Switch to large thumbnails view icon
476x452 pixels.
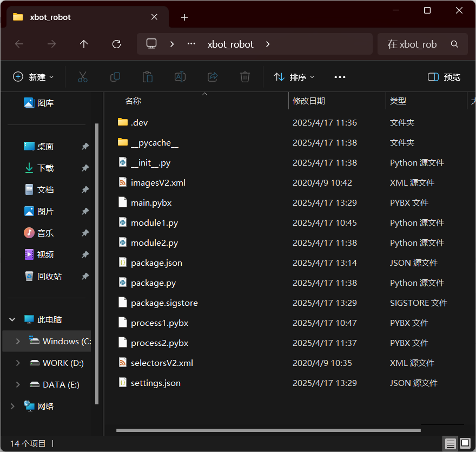[465, 444]
